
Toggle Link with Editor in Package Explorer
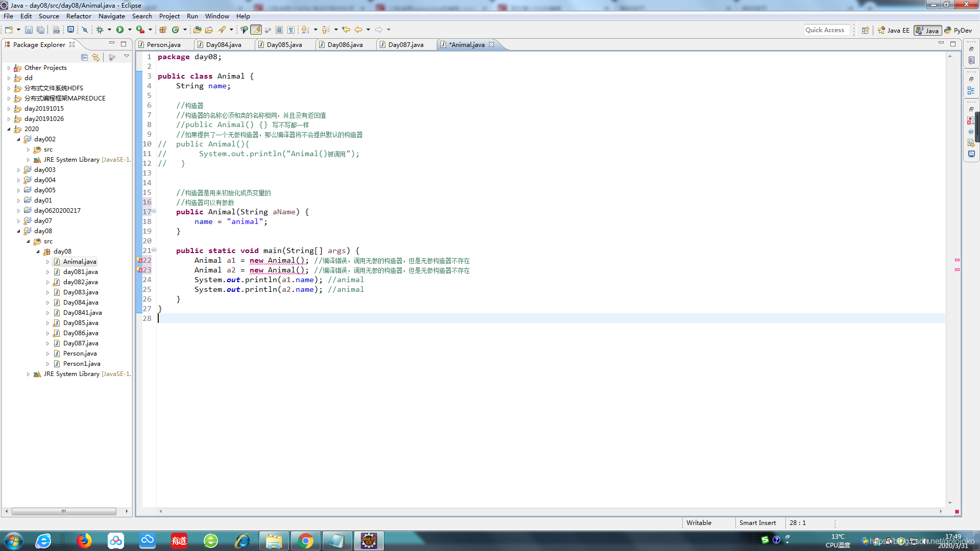(x=96, y=57)
